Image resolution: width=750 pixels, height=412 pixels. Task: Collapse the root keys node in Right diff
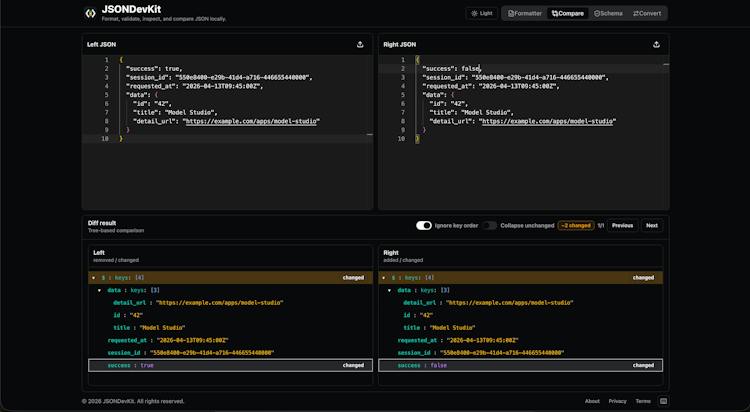pos(384,278)
